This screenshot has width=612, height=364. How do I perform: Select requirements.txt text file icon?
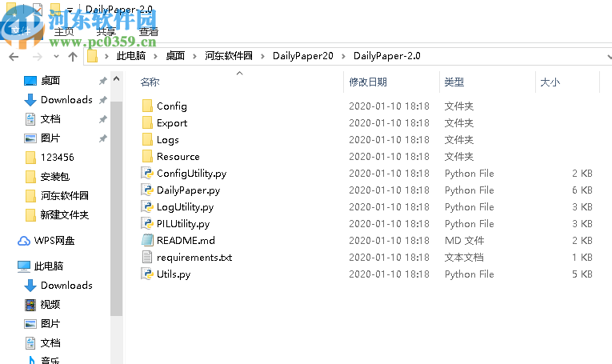tap(147, 257)
